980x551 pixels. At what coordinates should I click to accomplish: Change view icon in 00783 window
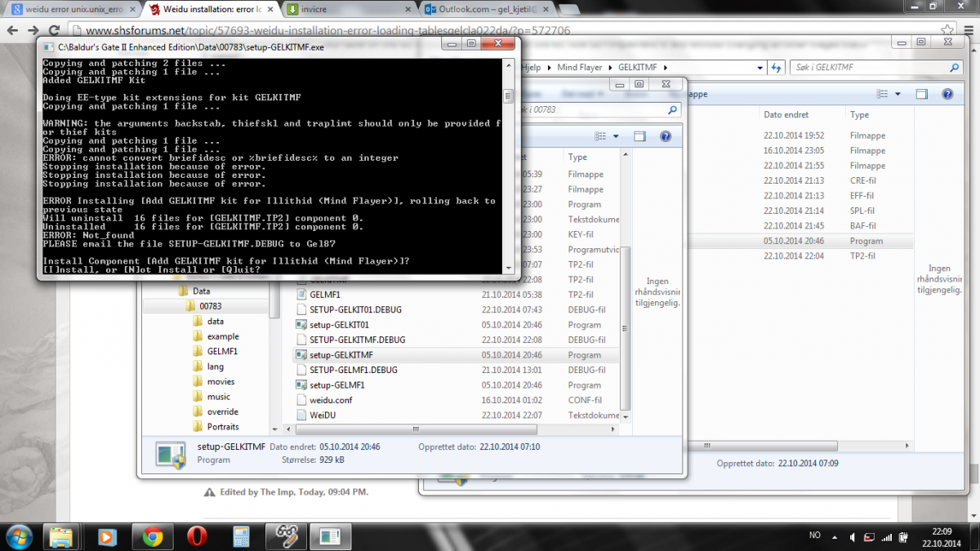pos(600,136)
